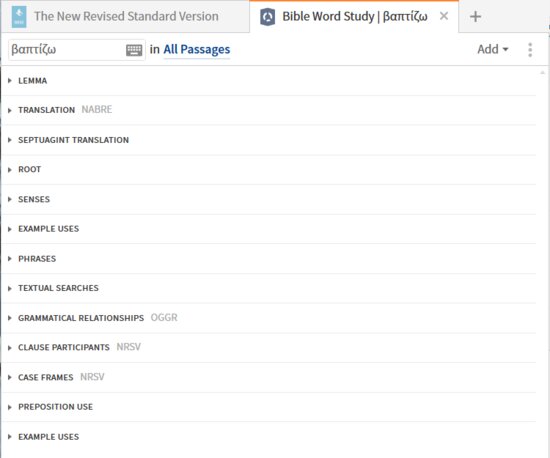Expand the Preposition Use section

tap(268, 407)
